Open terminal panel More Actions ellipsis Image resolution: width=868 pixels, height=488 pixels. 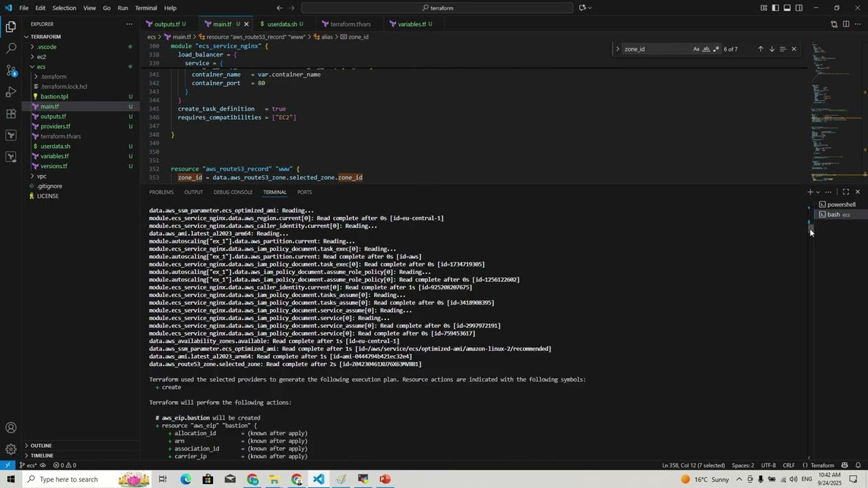coord(828,192)
